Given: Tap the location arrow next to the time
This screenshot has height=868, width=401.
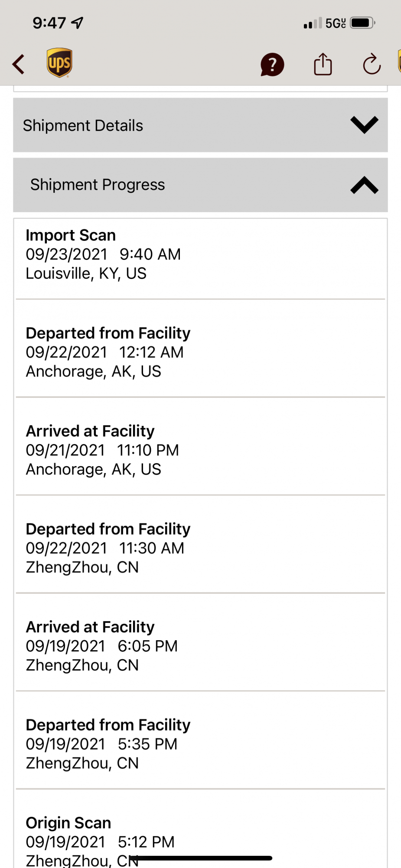Looking at the screenshot, I should pyautogui.click(x=78, y=23).
